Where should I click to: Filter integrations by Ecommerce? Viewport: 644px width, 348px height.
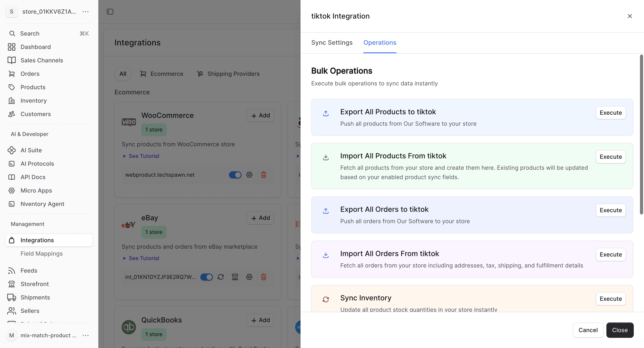coord(162,74)
